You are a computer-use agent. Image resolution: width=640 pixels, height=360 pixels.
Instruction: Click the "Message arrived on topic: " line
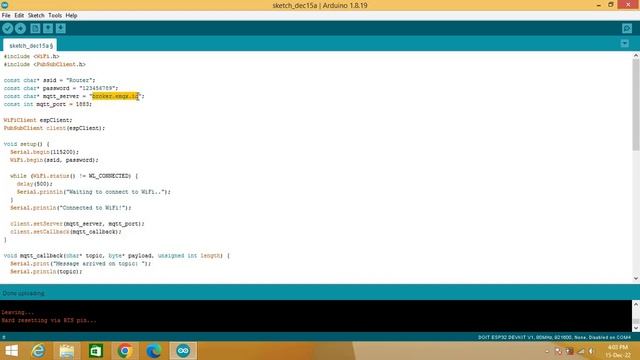point(80,264)
